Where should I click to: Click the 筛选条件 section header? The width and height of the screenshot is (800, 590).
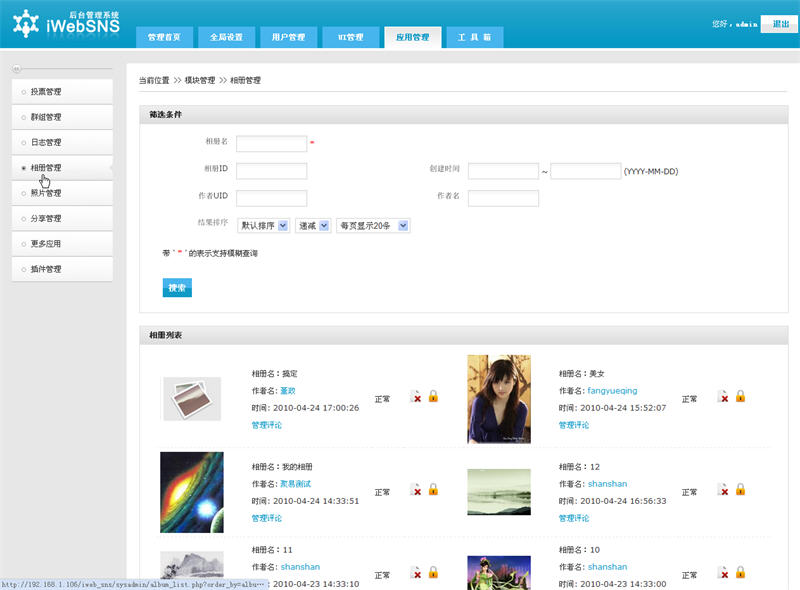pyautogui.click(x=464, y=115)
